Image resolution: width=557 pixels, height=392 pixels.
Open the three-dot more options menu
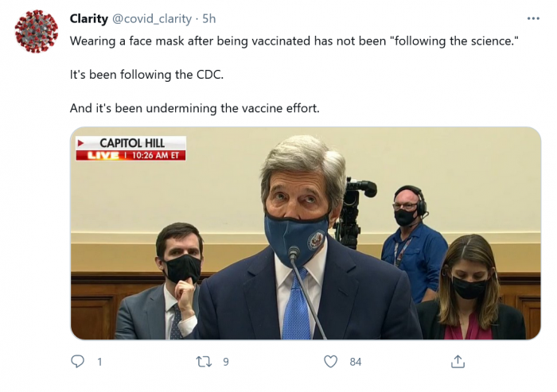pos(534,19)
